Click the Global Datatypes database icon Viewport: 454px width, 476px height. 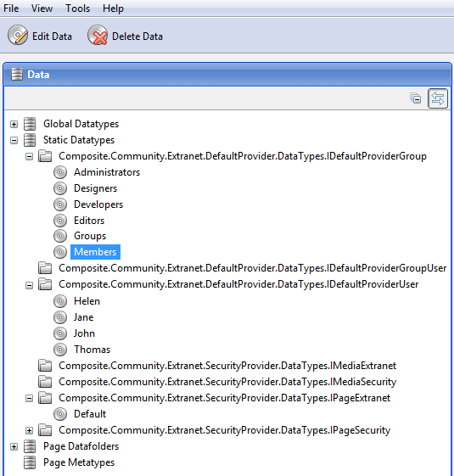pos(30,124)
